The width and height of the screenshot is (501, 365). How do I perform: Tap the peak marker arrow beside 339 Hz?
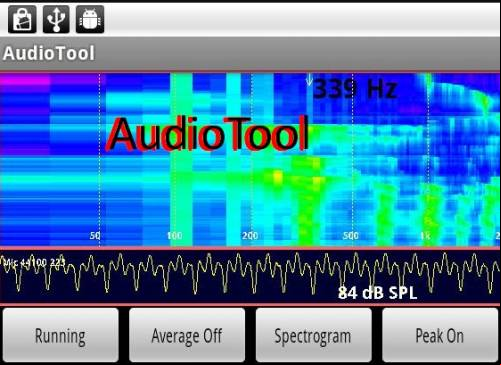click(309, 80)
